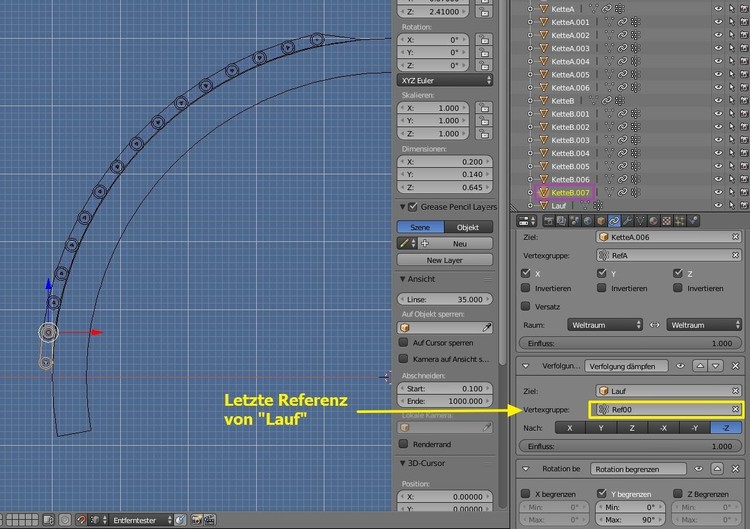The width and height of the screenshot is (750, 529).
Task: Collapse the Verfolgung dämpfen constraint panel
Action: tap(526, 366)
